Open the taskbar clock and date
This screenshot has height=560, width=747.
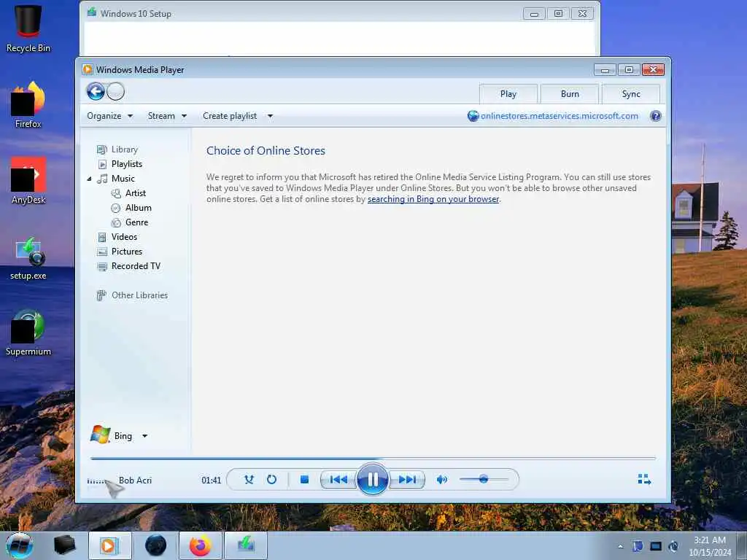click(x=710, y=546)
